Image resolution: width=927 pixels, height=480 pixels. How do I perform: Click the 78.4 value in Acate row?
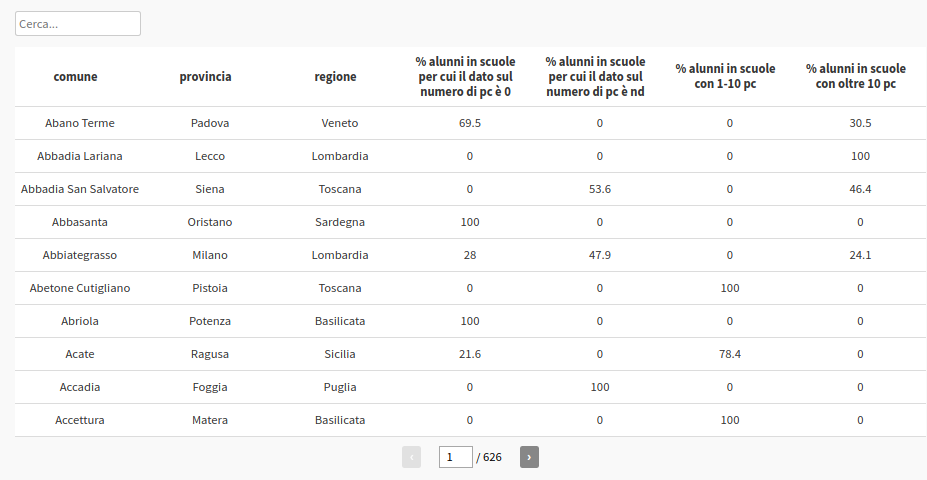pos(730,354)
